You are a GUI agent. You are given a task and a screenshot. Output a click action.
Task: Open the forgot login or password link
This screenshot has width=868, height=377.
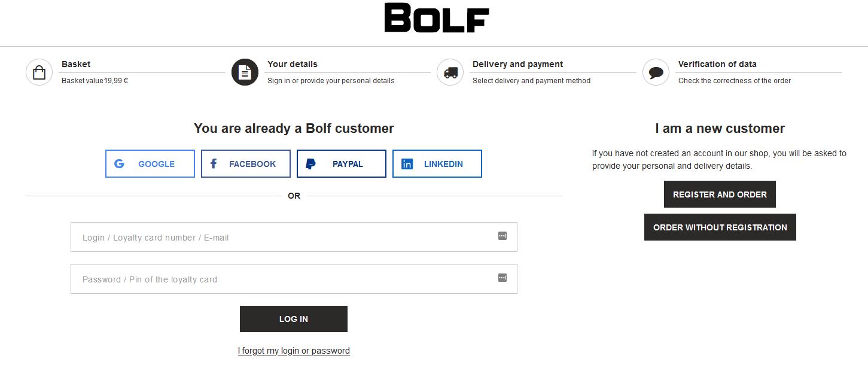[294, 351]
